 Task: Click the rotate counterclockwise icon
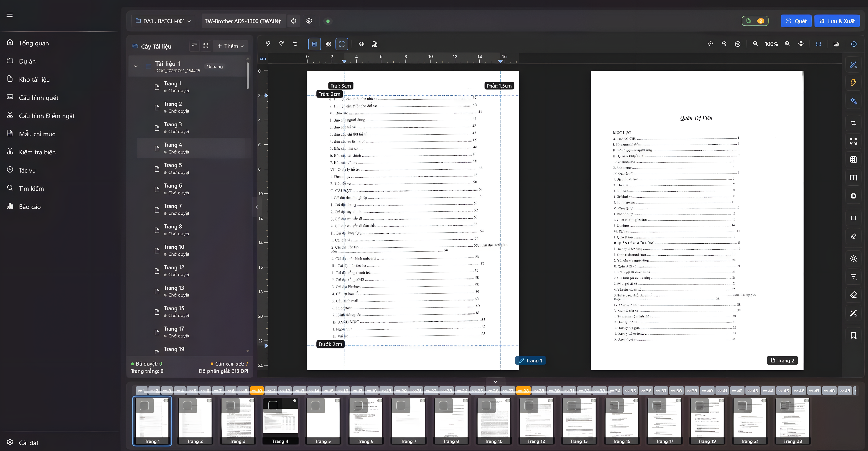pyautogui.click(x=711, y=44)
